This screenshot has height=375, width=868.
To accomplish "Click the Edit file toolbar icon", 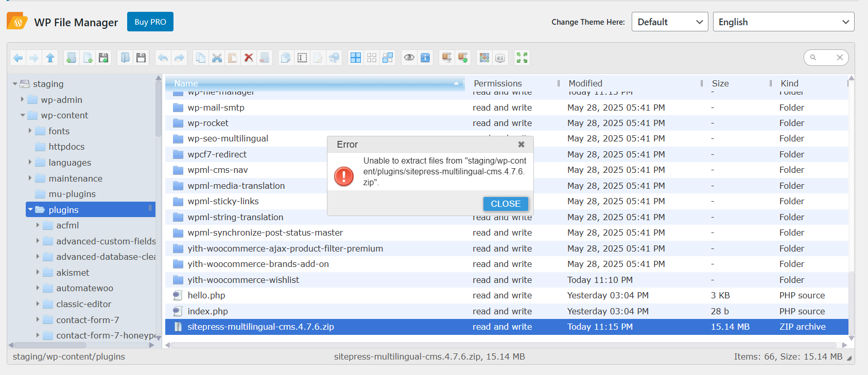I will tap(318, 58).
